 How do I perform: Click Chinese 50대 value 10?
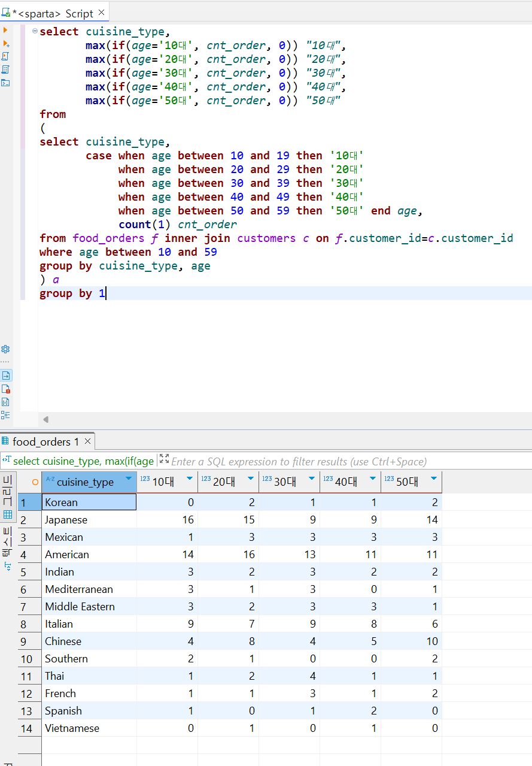click(x=411, y=641)
